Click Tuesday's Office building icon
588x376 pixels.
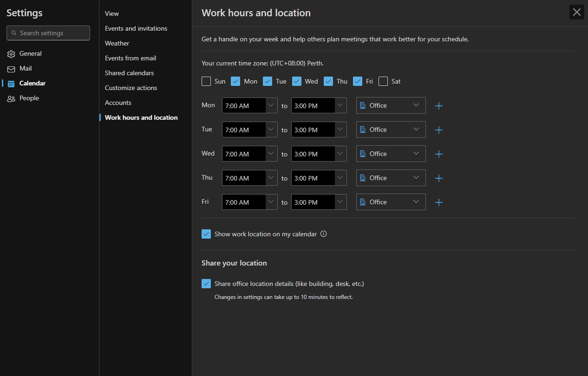click(x=363, y=130)
